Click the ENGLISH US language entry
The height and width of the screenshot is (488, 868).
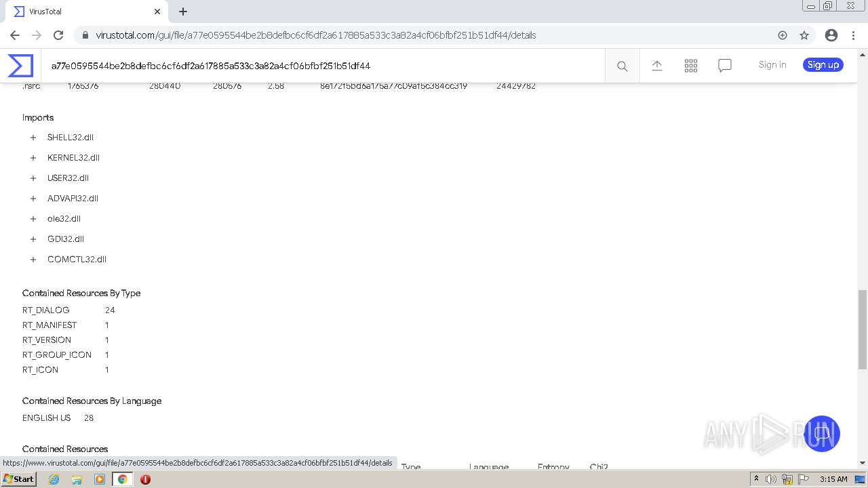pyautogui.click(x=46, y=418)
